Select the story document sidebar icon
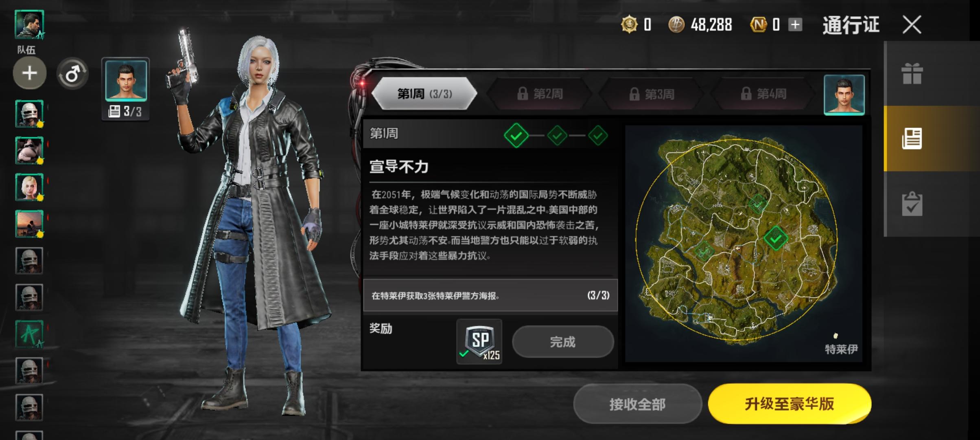This screenshot has width=980, height=440. pyautogui.click(x=912, y=139)
